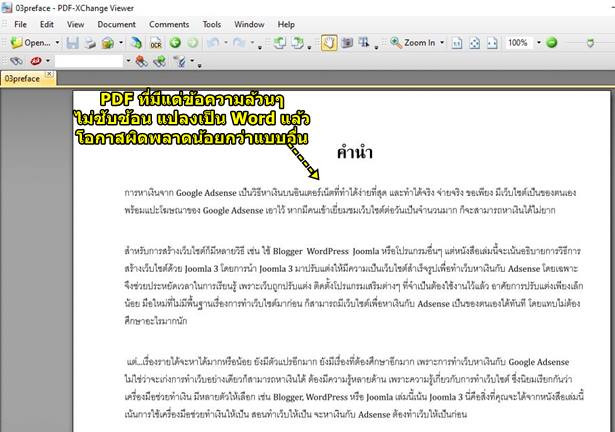This screenshot has height=432, width=615.
Task: Set zoom to Actual Size page icon
Action: [x=457, y=43]
